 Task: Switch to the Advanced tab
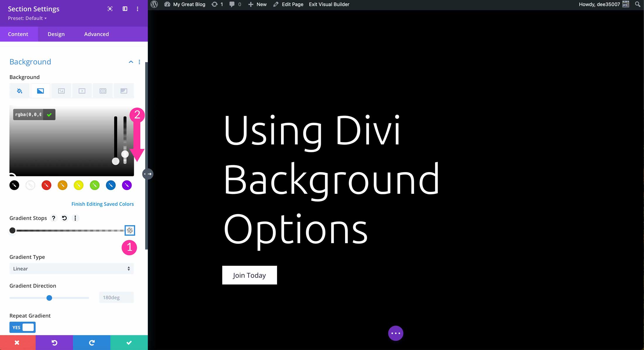pos(96,34)
